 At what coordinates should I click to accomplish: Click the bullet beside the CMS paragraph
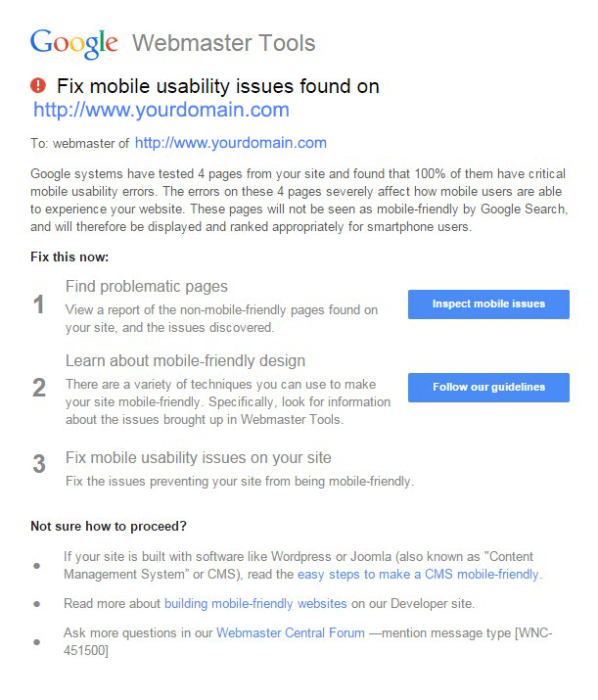coord(37,566)
